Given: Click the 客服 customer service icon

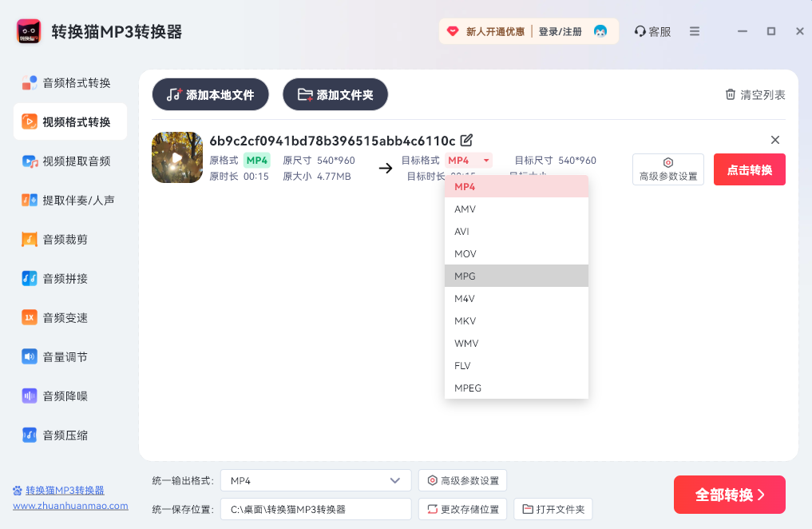Looking at the screenshot, I should tap(652, 31).
